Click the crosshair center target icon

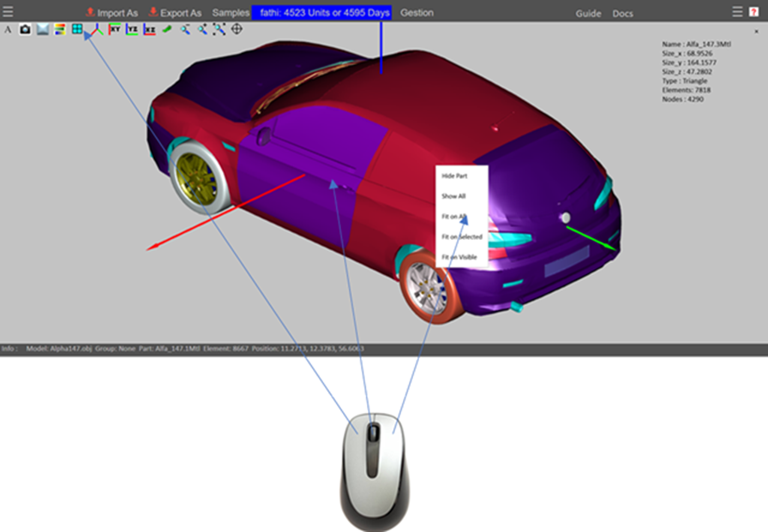[x=237, y=29]
